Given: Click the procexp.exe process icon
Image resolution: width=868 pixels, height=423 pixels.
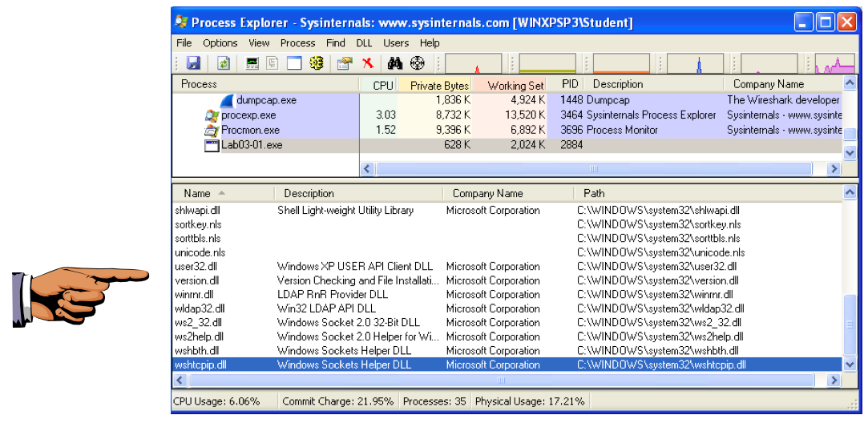Looking at the screenshot, I should 212,115.
